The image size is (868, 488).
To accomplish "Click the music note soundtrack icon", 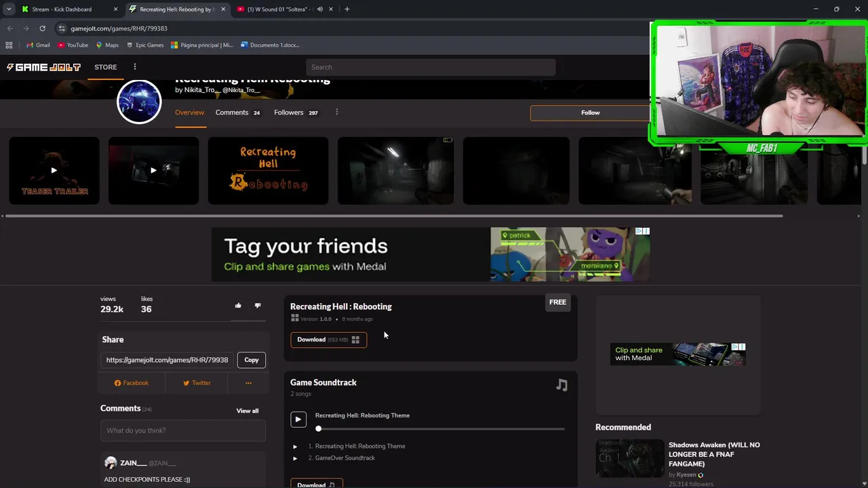I will pos(561,385).
